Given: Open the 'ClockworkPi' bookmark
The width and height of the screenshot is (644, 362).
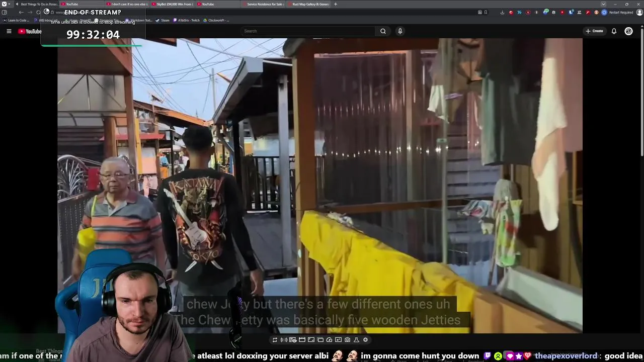Looking at the screenshot, I should 216,21.
